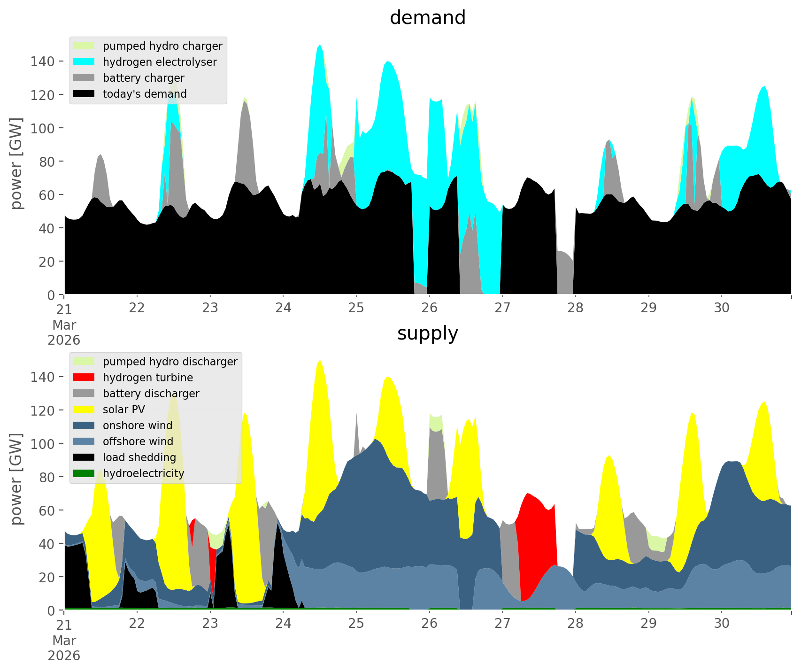Click the green hydroelectricity legend swatch
Viewport: 801px width, 672px height.
tap(84, 473)
